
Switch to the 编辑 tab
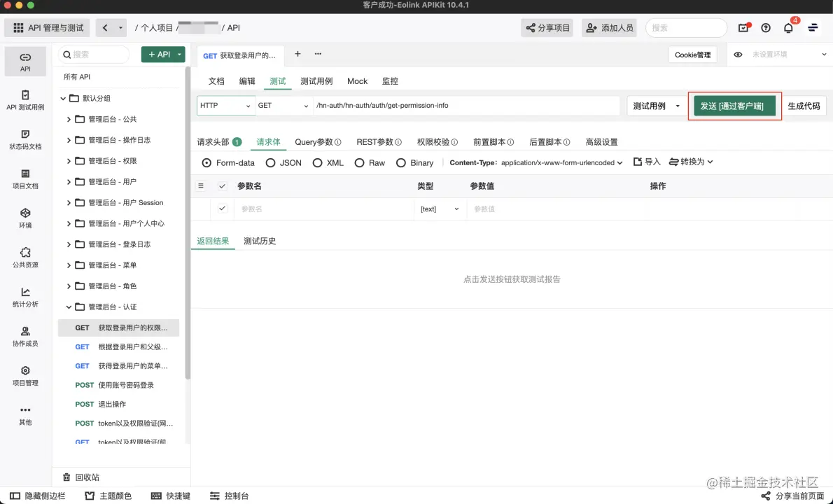[247, 81]
